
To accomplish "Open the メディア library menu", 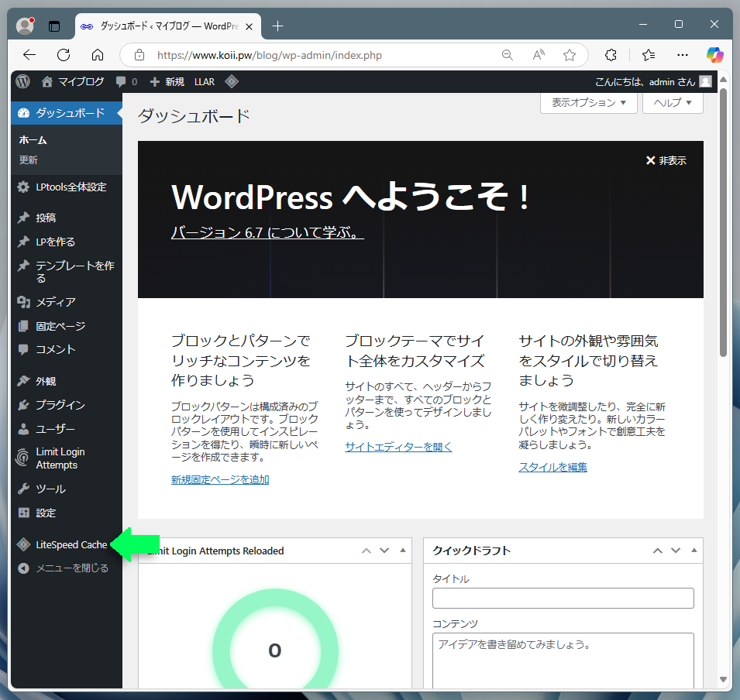I will tap(67, 302).
